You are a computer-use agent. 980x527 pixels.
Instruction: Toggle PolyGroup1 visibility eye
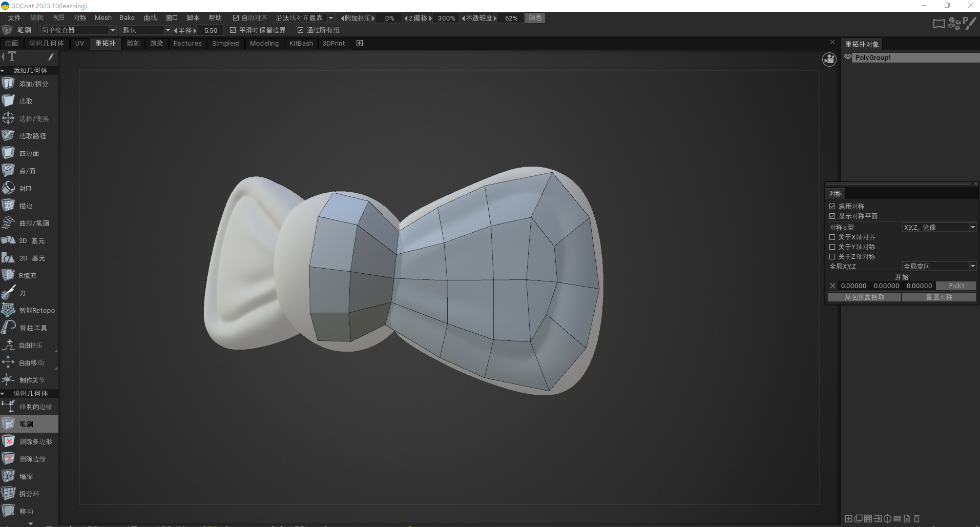click(848, 57)
